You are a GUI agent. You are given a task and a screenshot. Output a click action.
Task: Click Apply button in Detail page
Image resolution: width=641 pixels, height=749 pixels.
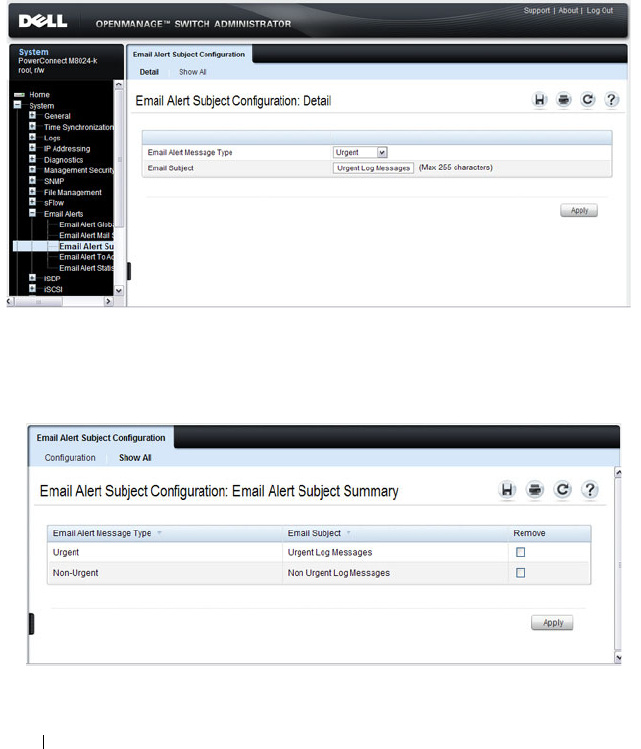pyautogui.click(x=579, y=210)
